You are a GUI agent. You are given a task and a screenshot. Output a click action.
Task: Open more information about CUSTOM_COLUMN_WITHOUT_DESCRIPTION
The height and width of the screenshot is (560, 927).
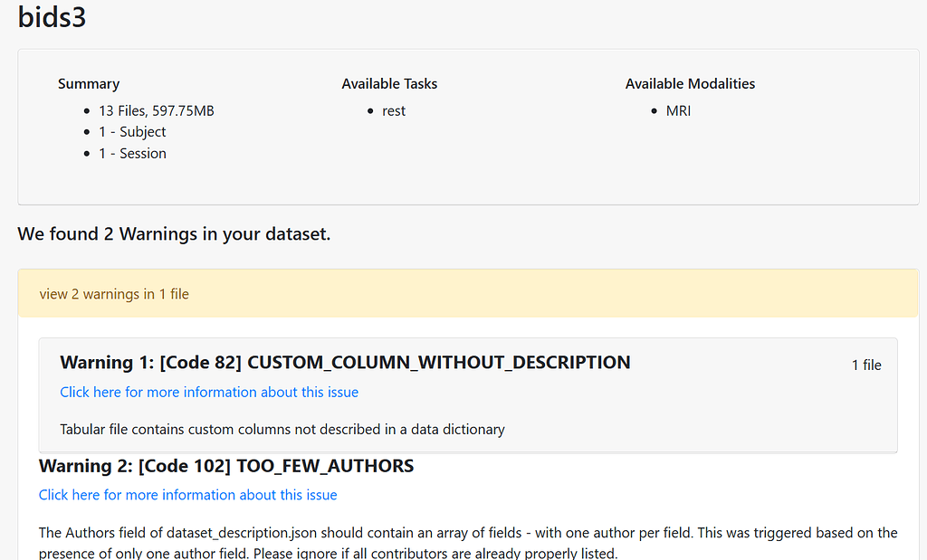209,393
